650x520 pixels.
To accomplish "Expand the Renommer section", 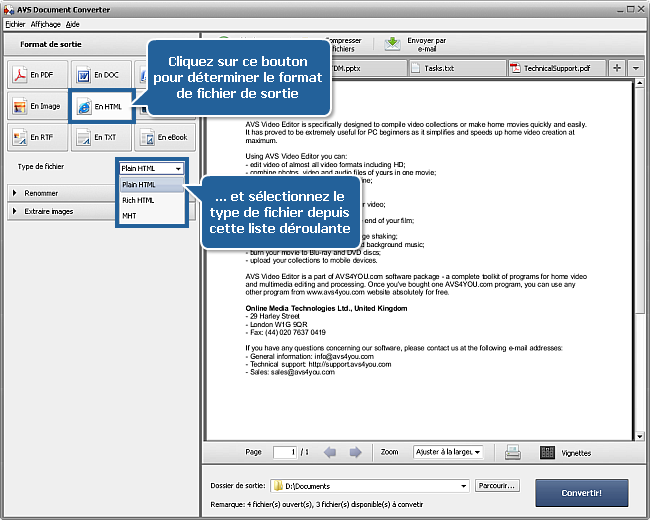I will (15, 193).
